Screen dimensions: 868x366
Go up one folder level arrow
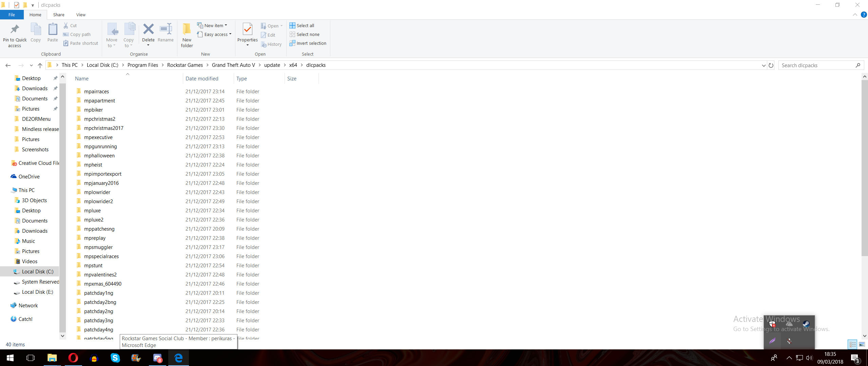40,65
